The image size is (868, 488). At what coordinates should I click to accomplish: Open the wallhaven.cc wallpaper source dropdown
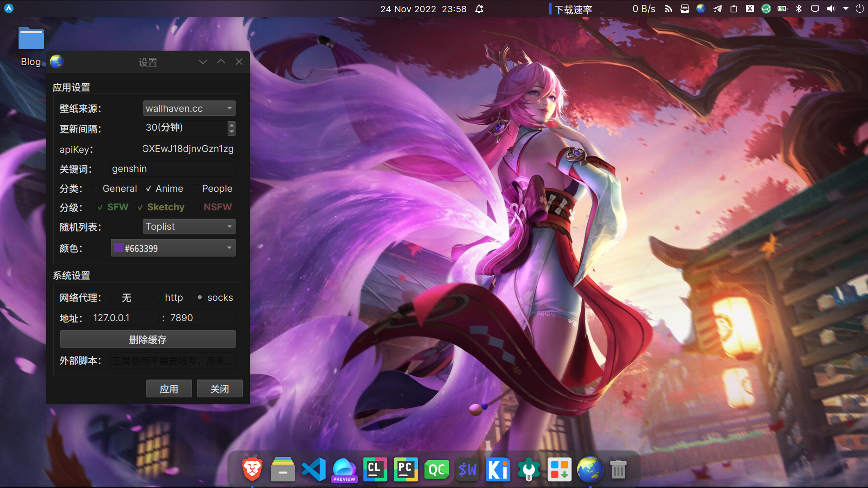(x=189, y=108)
